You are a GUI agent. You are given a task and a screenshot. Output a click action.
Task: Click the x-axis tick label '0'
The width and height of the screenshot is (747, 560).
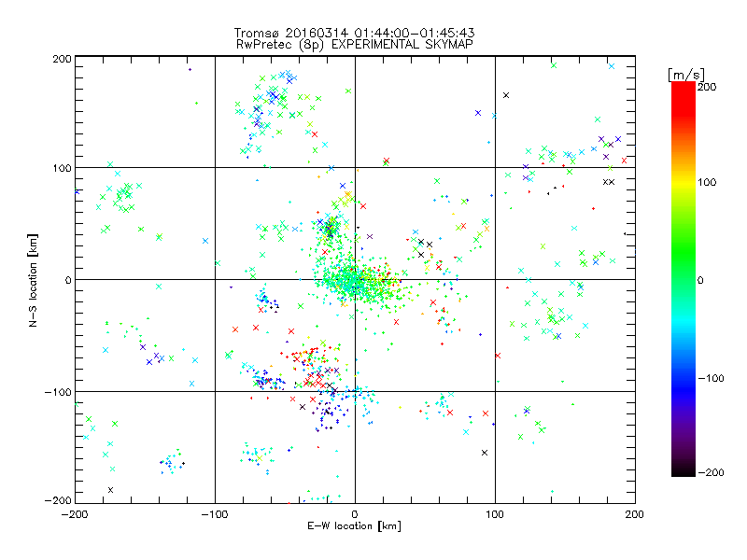(x=355, y=514)
